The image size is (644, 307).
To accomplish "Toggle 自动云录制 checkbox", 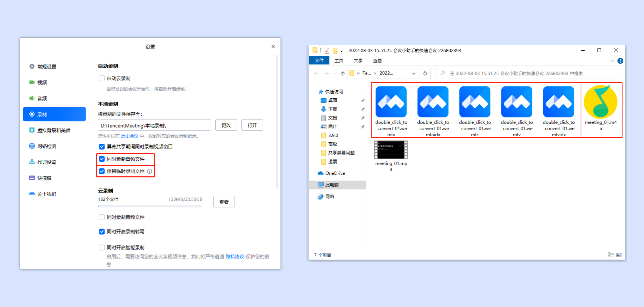I will [x=102, y=78].
